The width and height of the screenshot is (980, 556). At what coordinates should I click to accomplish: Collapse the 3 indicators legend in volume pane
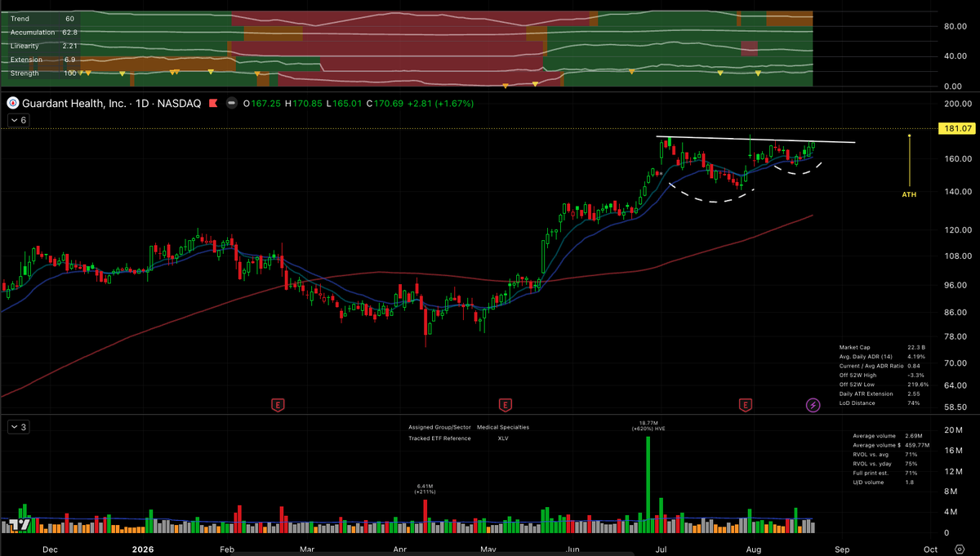(x=18, y=427)
